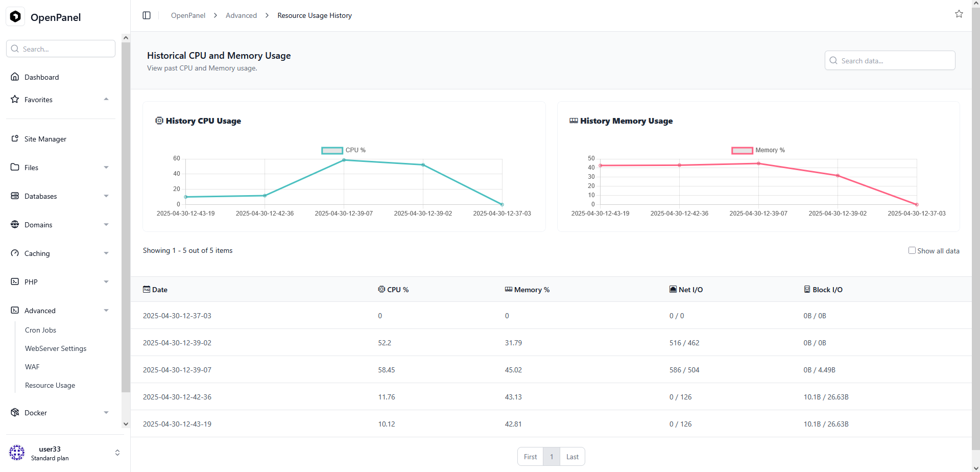Click the favorite star icon in header
The image size is (980, 472).
(x=959, y=14)
